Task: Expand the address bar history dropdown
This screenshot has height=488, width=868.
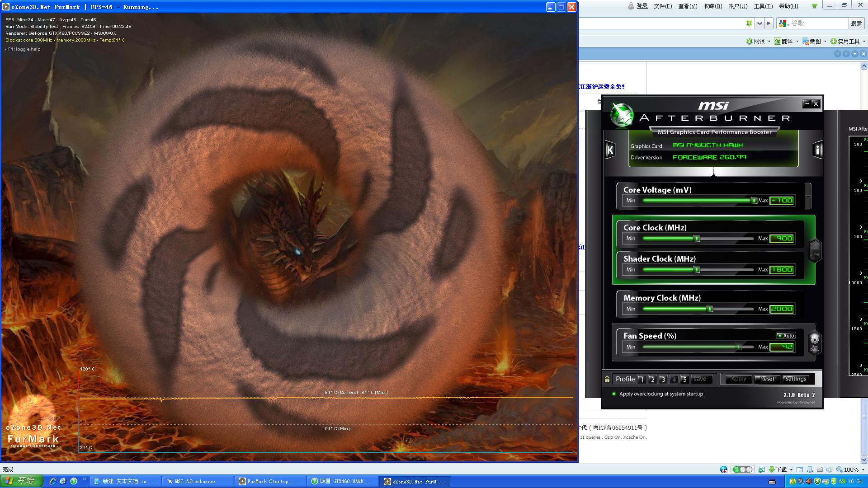Action: pos(759,23)
